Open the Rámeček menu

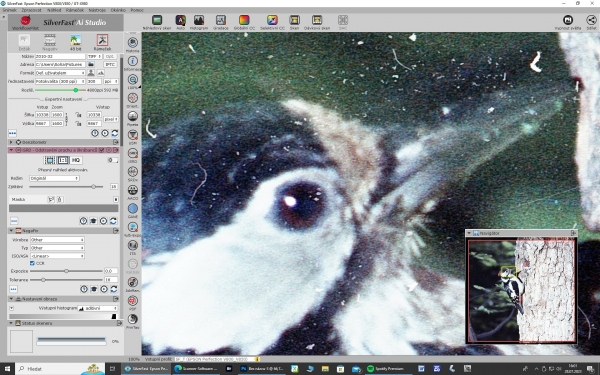pos(75,10)
